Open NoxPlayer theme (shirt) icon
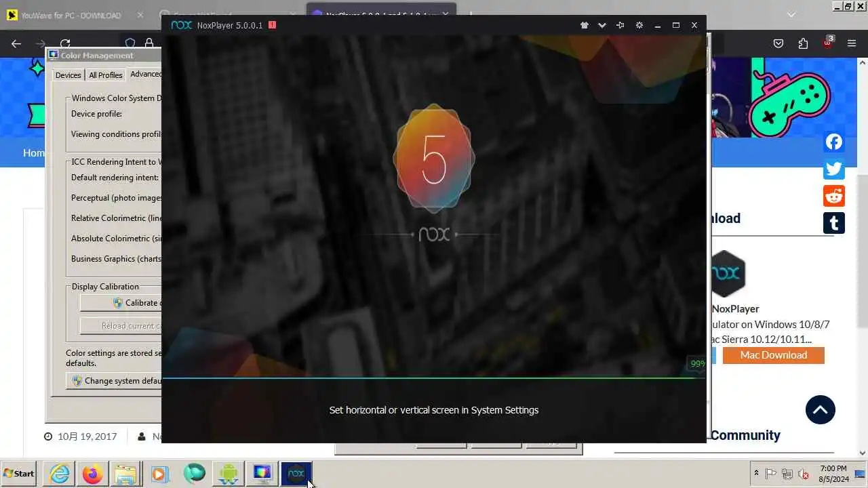The image size is (868, 488). tap(584, 25)
